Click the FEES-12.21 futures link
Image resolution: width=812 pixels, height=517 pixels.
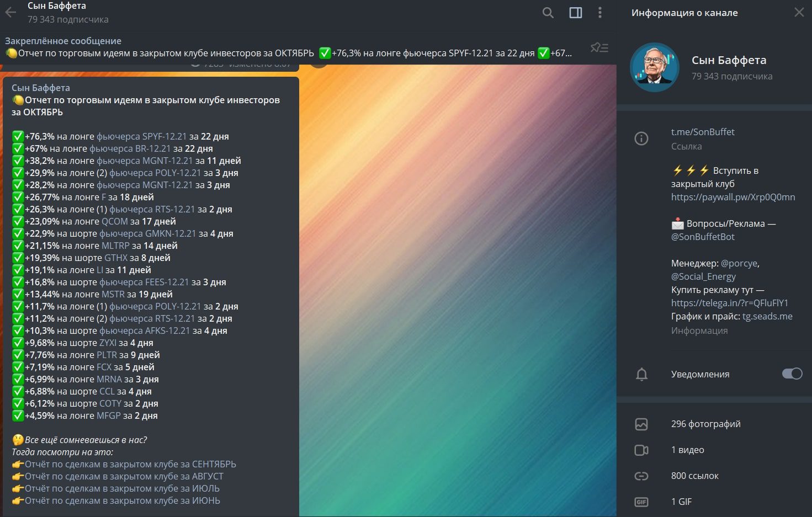[144, 282]
